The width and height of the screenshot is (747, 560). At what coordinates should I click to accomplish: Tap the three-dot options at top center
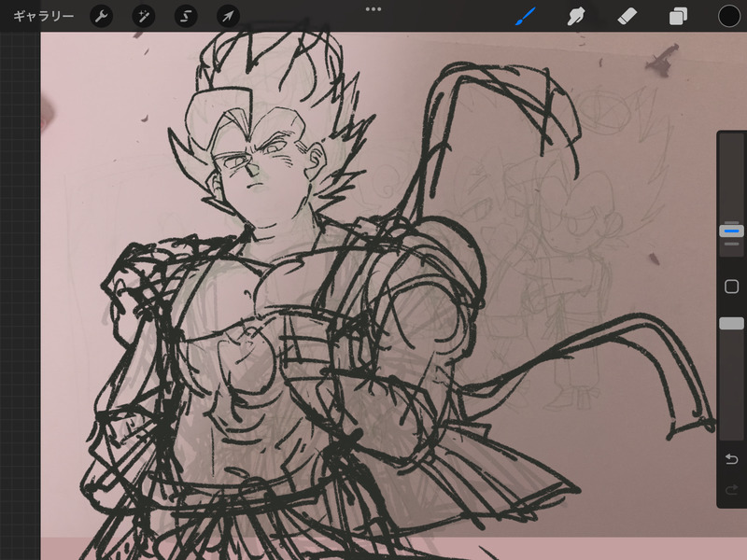pyautogui.click(x=373, y=9)
